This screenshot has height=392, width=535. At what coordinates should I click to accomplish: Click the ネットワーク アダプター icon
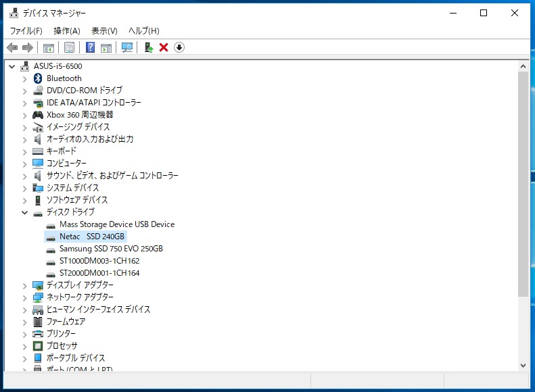click(x=38, y=297)
